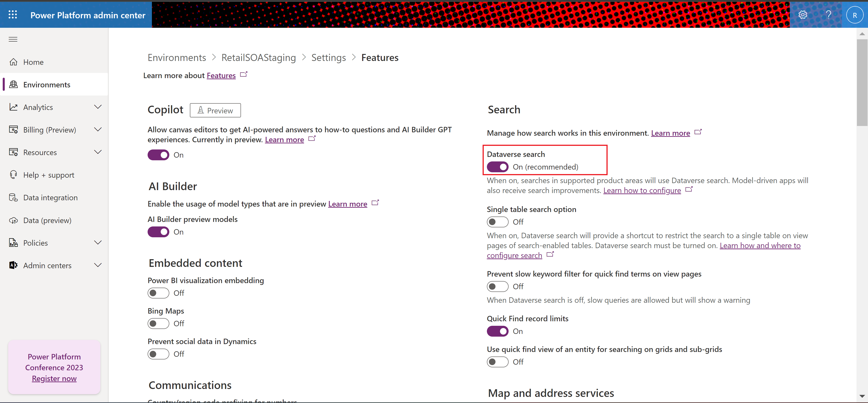Toggle Quick Find record limits On
Screen dimensions: 868x403
tap(497, 331)
